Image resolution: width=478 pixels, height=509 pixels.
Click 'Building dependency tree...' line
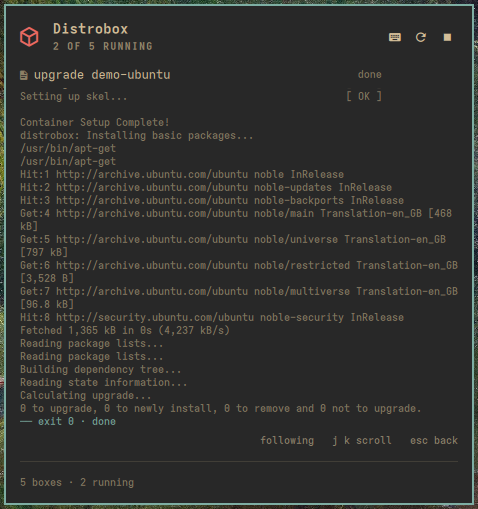click(x=101, y=369)
